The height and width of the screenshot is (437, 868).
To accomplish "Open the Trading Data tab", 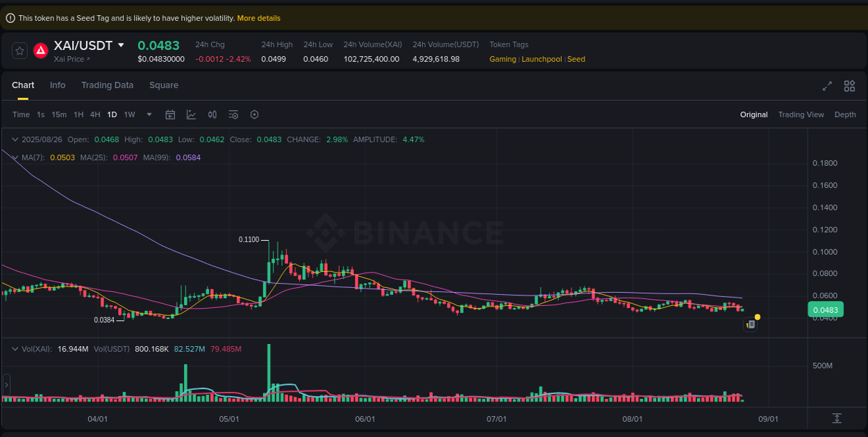I will click(x=107, y=85).
